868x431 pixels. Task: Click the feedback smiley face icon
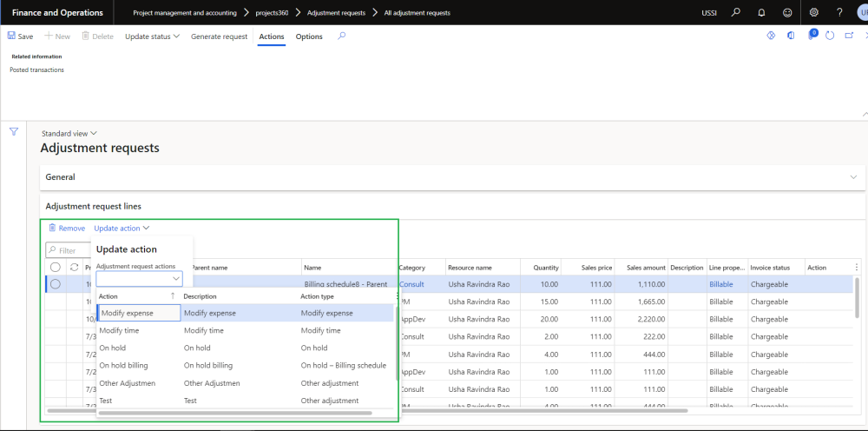pyautogui.click(x=786, y=13)
